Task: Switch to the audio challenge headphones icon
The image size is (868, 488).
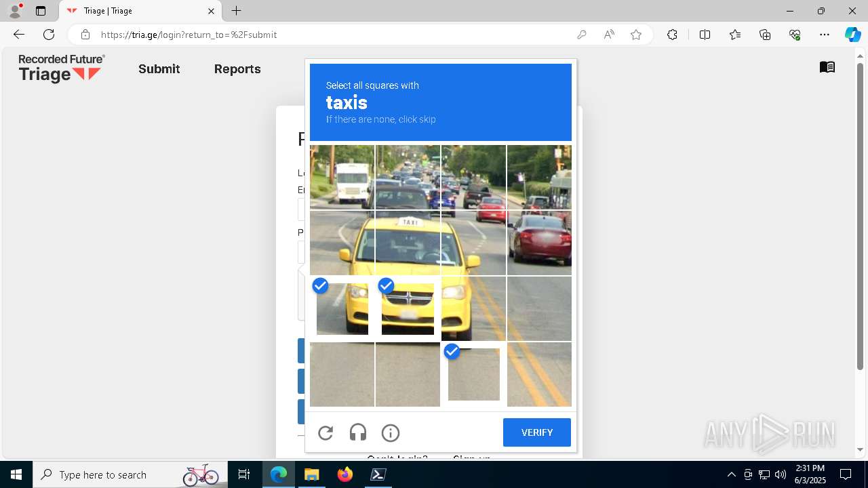Action: point(358,432)
